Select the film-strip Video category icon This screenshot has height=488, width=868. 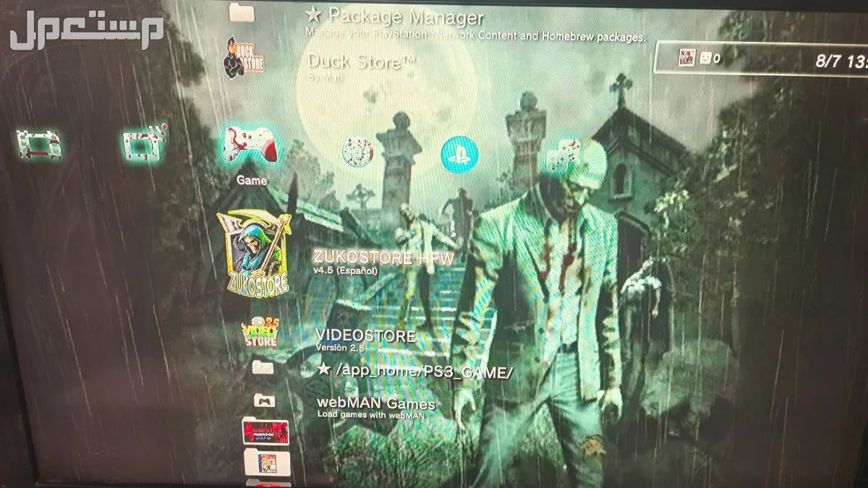click(40, 145)
